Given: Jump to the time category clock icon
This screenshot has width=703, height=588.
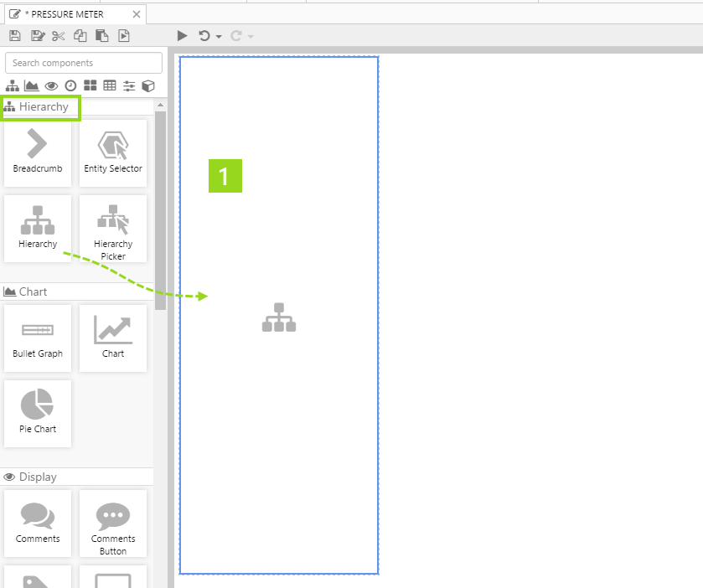Looking at the screenshot, I should [70, 85].
